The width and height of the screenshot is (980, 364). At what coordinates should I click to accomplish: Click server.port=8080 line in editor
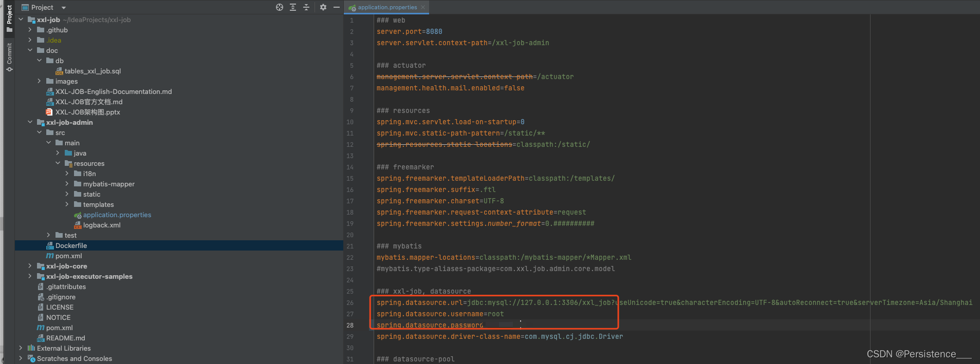click(x=409, y=31)
